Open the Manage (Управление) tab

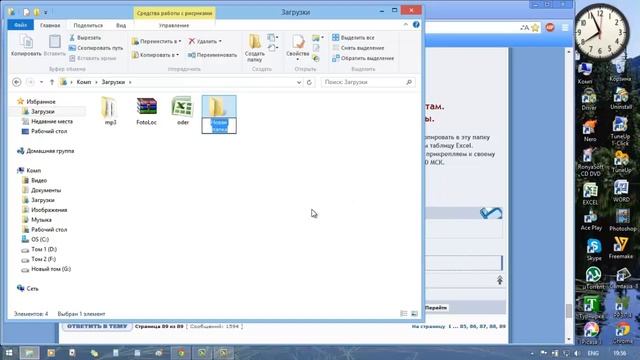pyautogui.click(x=174, y=25)
